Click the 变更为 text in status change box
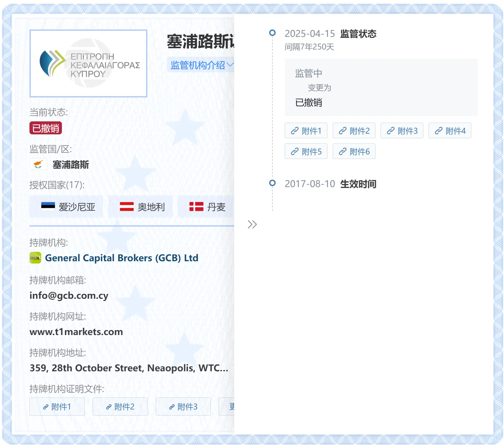The image size is (504, 448). (x=319, y=88)
